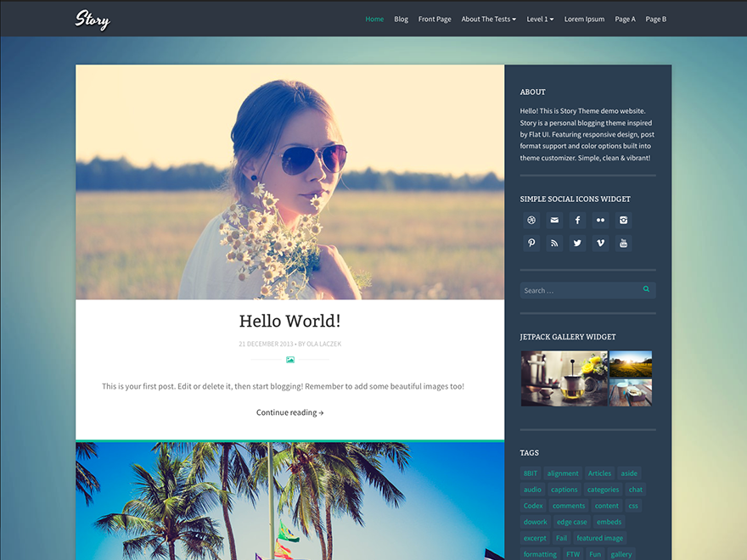Go to the Front Page menu item
Screen dimensions: 747x560
435,19
